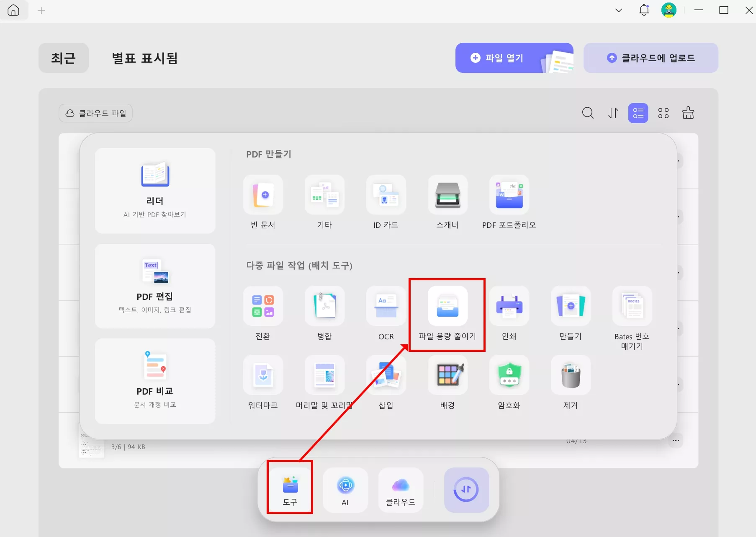Open the 배경 background tool

click(447, 382)
